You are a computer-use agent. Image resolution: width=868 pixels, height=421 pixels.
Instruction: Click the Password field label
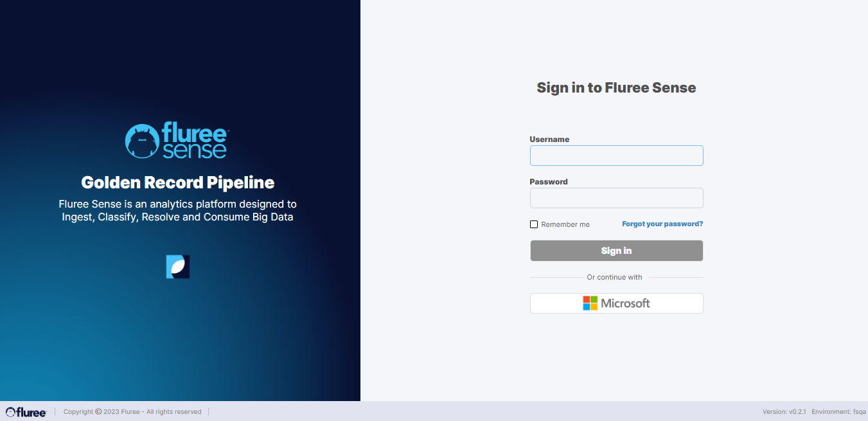pyautogui.click(x=549, y=182)
